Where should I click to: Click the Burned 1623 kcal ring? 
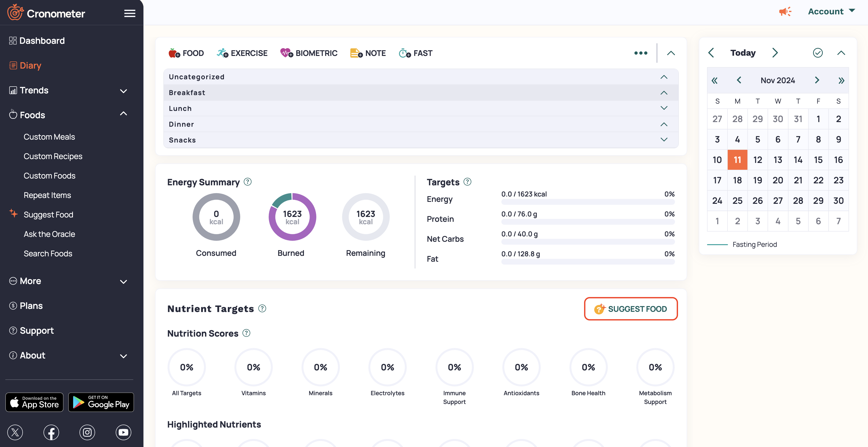click(x=292, y=217)
